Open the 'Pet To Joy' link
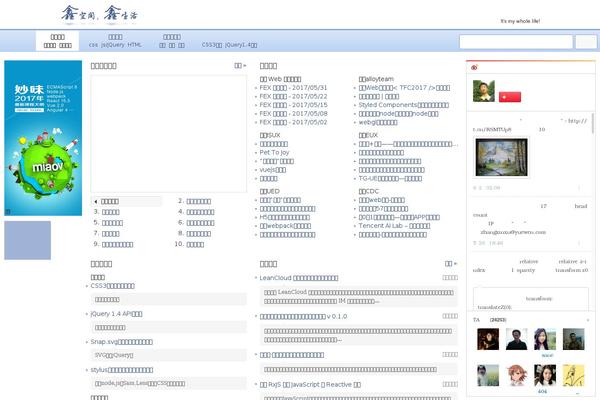This screenshot has height=400, width=600. [275, 152]
